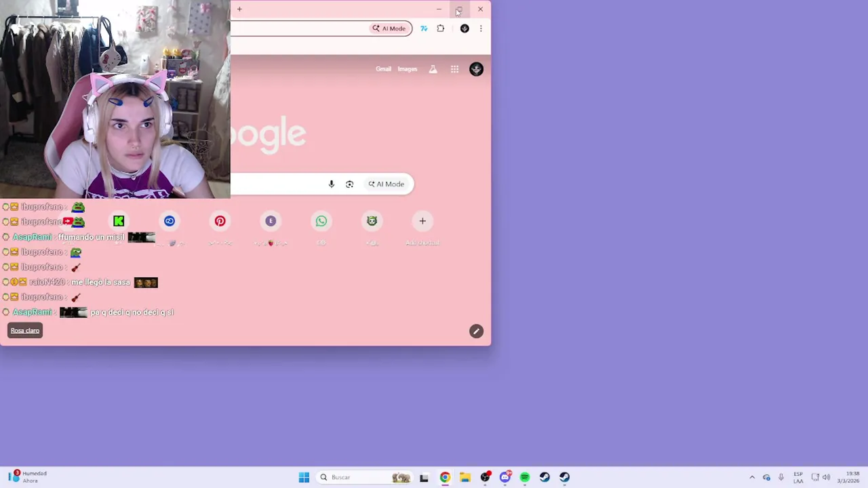Open the translate extension icon in the Chrome toolbar
868x488 pixels.
[424, 28]
